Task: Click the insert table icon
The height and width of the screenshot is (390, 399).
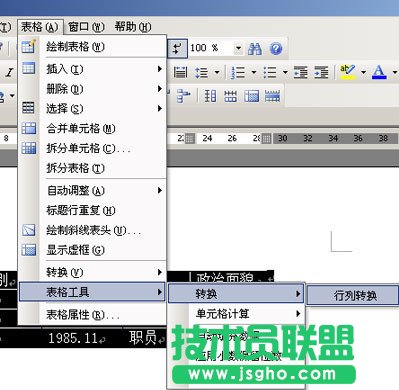Action: 28,68
